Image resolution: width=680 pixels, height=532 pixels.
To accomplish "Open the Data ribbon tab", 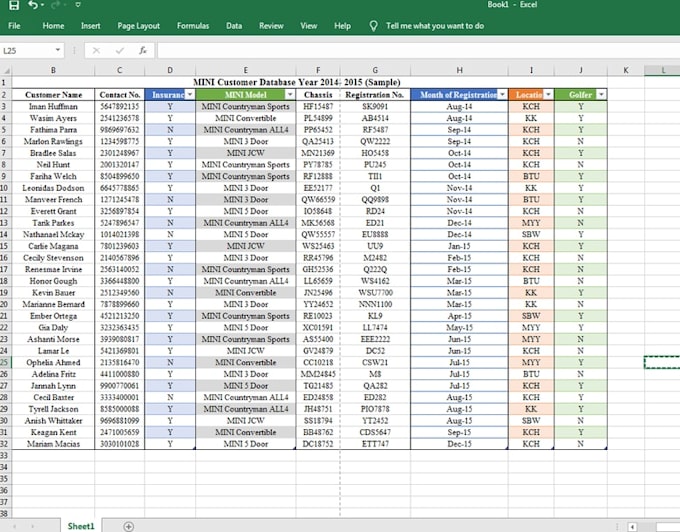I will click(234, 26).
